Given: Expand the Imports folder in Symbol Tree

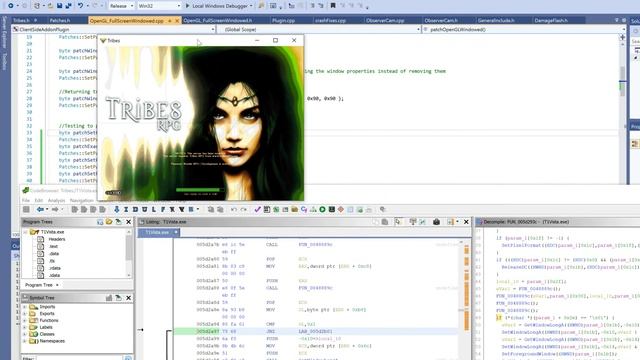Looking at the screenshot, I should 24,307.
